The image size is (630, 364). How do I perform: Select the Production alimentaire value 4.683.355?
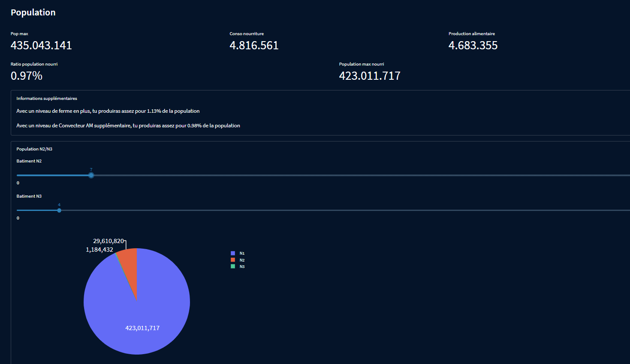[x=473, y=45]
